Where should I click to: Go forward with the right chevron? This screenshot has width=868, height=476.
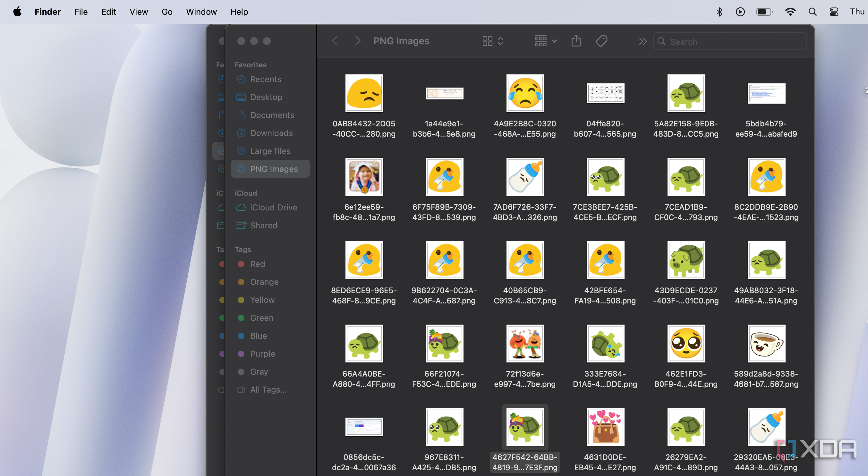[358, 41]
